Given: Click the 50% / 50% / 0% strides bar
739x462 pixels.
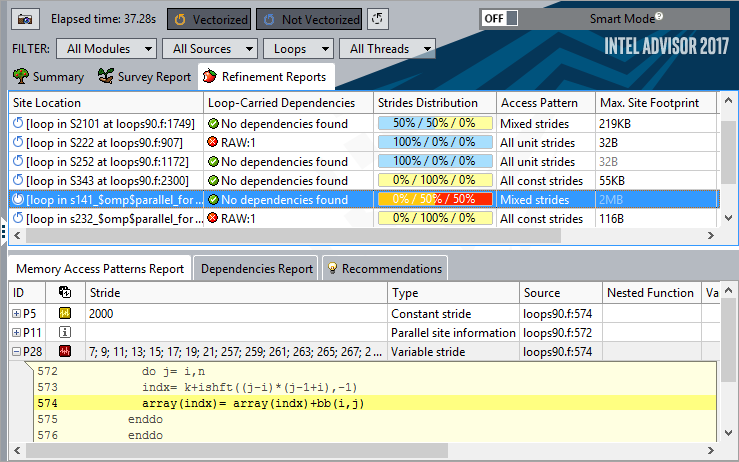Looking at the screenshot, I should pyautogui.click(x=435, y=123).
